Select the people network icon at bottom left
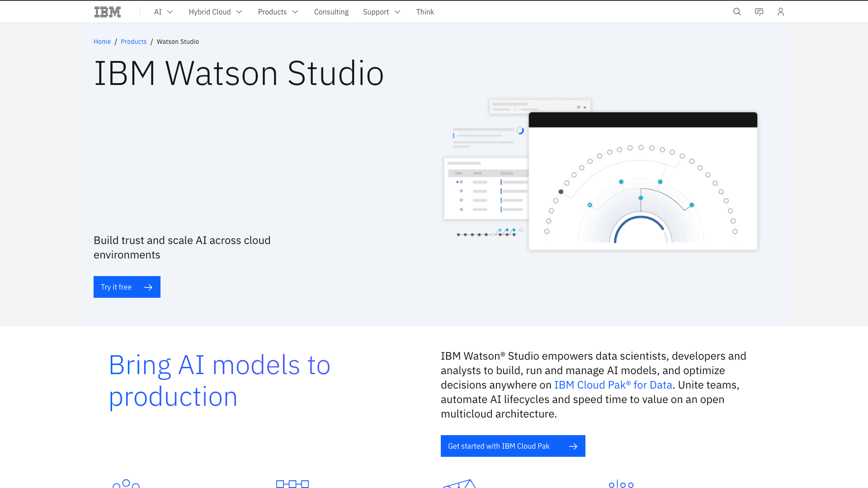The width and height of the screenshot is (868, 488). pyautogui.click(x=126, y=483)
